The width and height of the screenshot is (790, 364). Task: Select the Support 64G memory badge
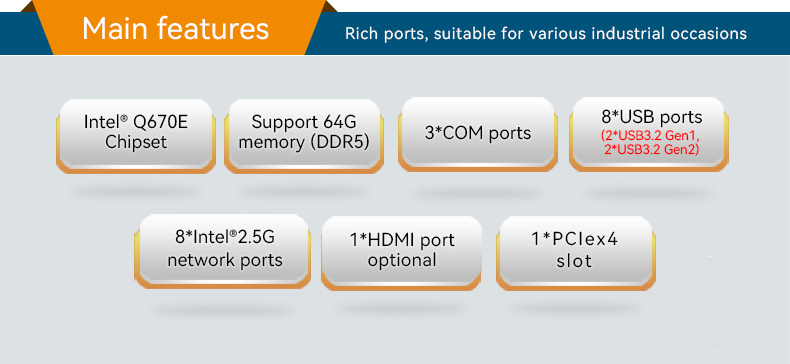tap(304, 135)
